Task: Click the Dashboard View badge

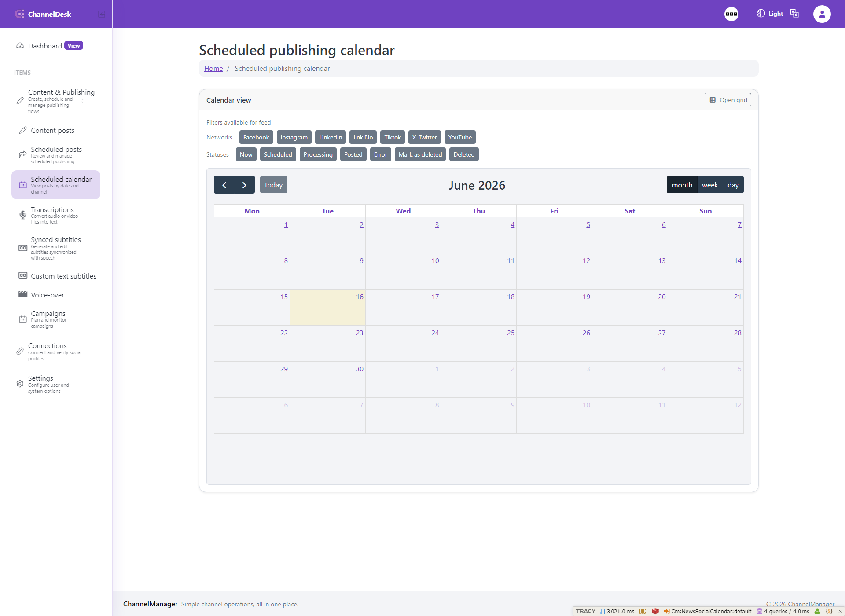Action: click(73, 46)
